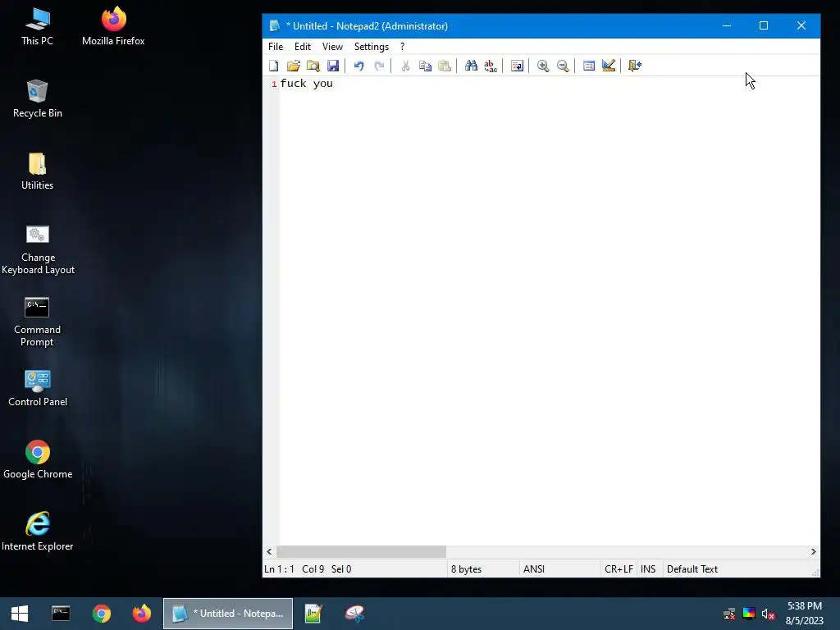Open the ? help menu
Image resolution: width=840 pixels, height=630 pixels.
tap(402, 47)
